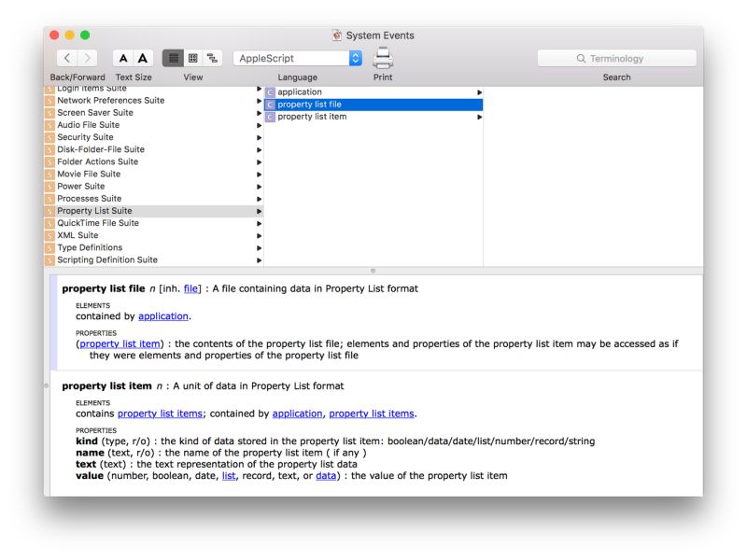Follow the application hyperlink under ELEMENTS

point(162,316)
